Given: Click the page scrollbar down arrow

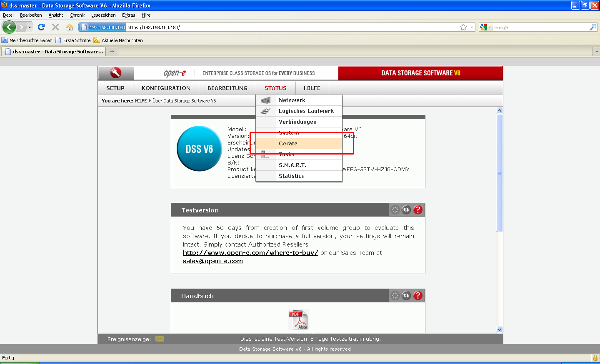Looking at the screenshot, I should (500, 329).
